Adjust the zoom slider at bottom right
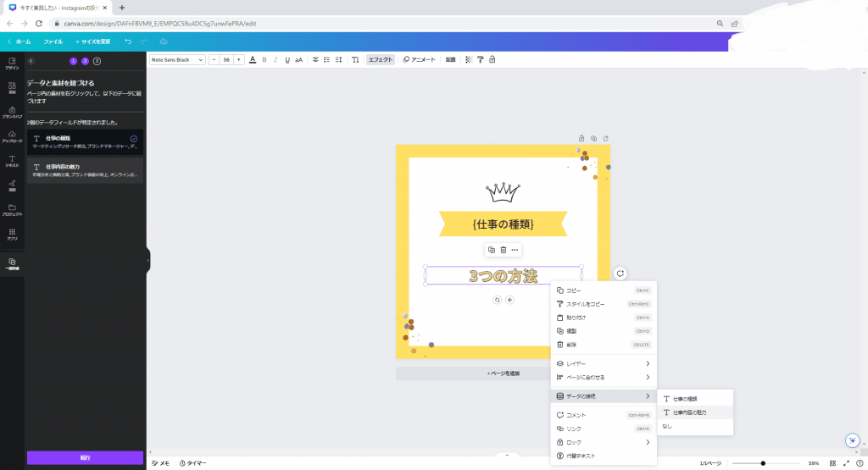The height and width of the screenshot is (470, 868). (764, 463)
